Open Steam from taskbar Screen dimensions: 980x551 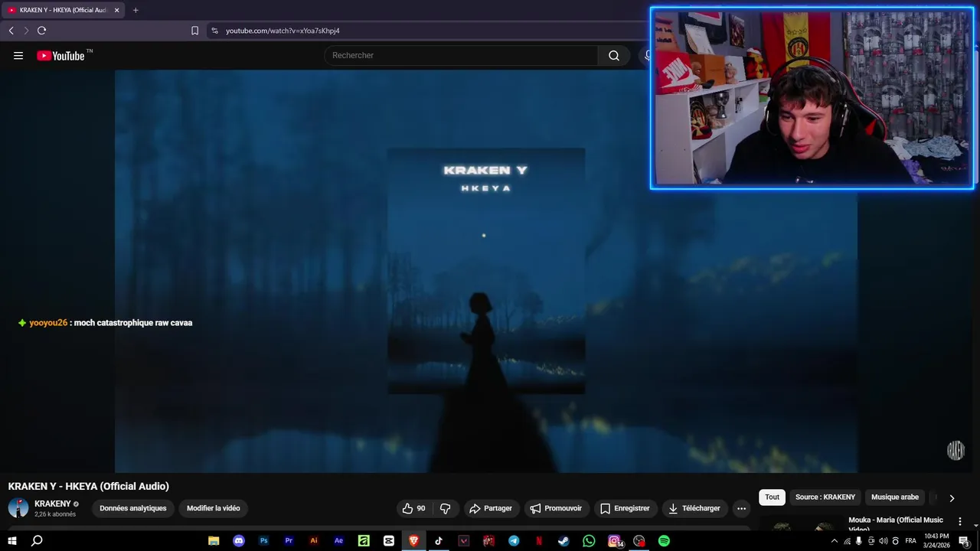point(563,541)
